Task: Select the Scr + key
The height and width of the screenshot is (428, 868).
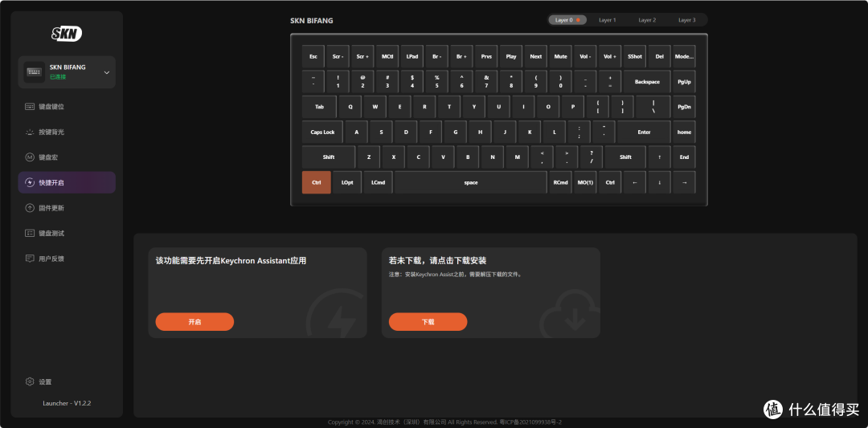Action: click(362, 56)
